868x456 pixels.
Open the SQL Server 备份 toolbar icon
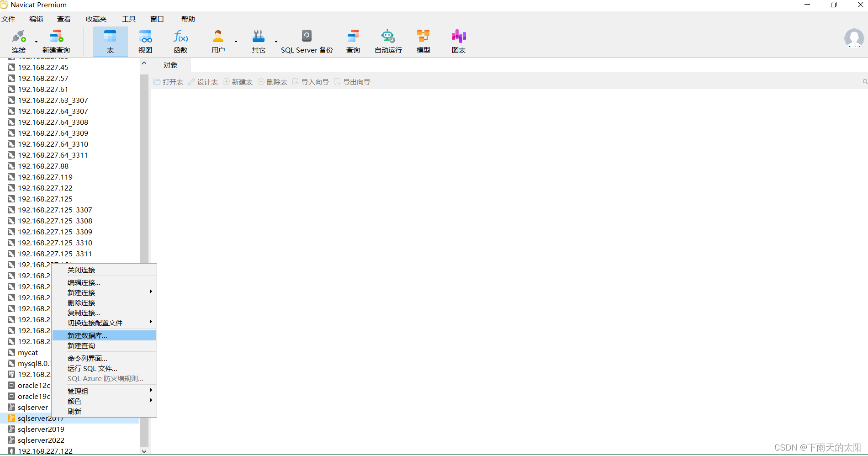point(307,41)
